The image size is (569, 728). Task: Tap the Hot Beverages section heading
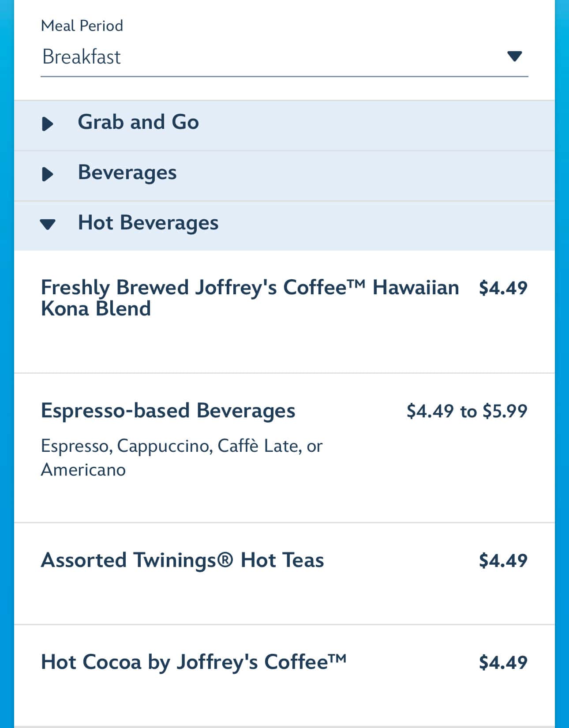[148, 223]
